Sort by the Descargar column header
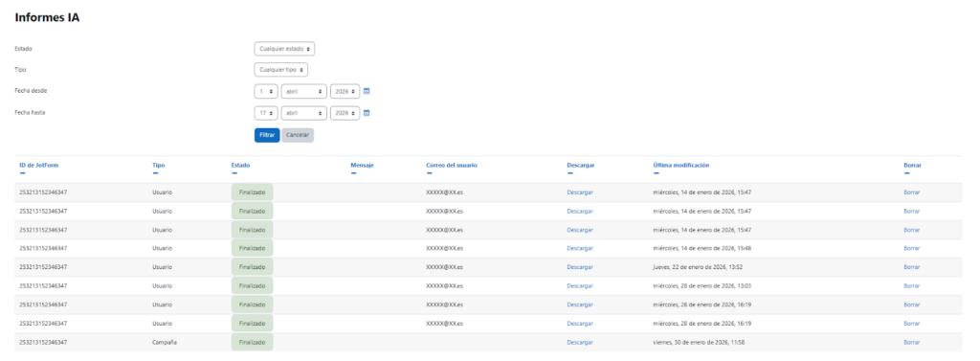The width and height of the screenshot is (980, 361). coord(581,165)
